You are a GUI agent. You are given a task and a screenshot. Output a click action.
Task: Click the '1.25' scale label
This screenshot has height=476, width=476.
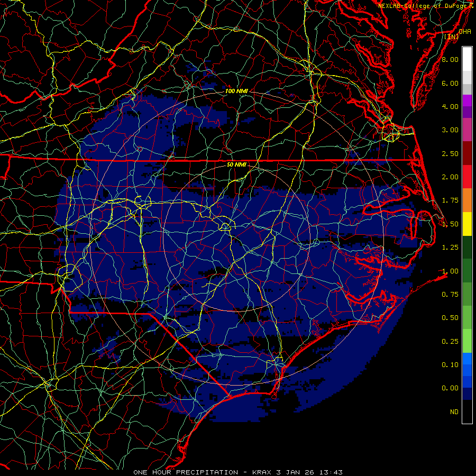450,248
